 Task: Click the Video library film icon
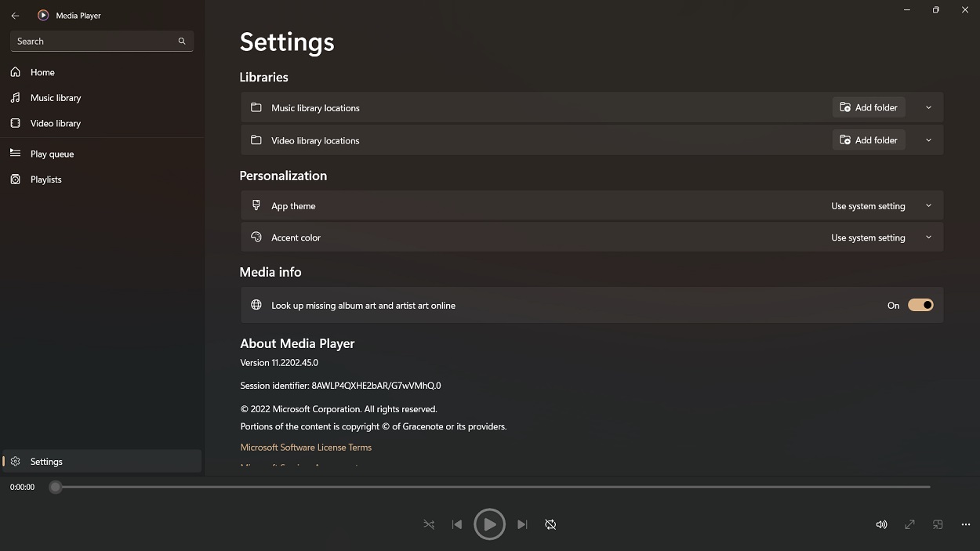(x=15, y=123)
